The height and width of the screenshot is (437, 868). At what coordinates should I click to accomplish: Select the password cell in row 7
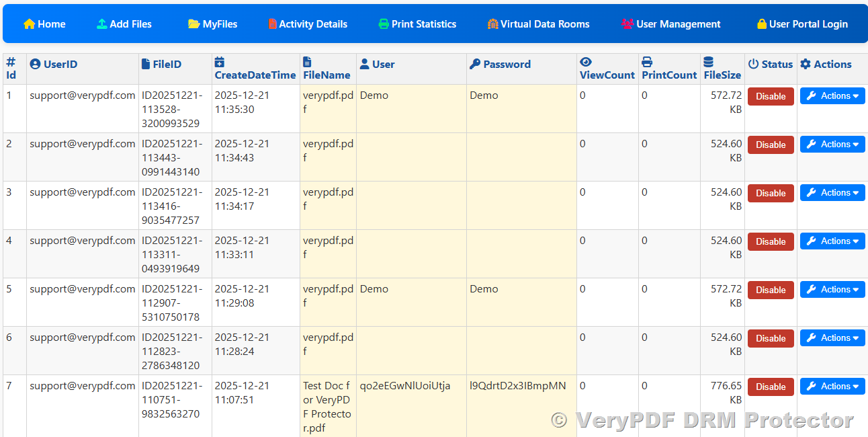click(x=518, y=386)
